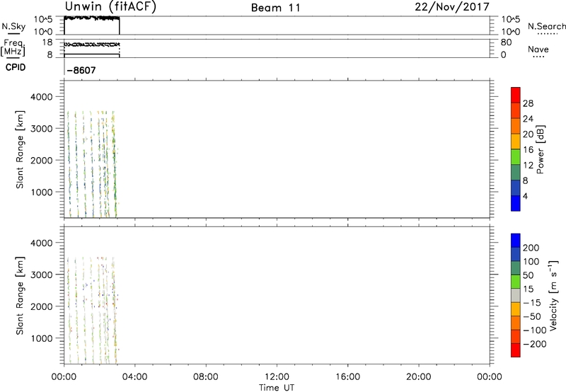Click the bright blue top segment of the Velocity colorbar
The width and height of the screenshot is (566, 392).
pyautogui.click(x=516, y=241)
